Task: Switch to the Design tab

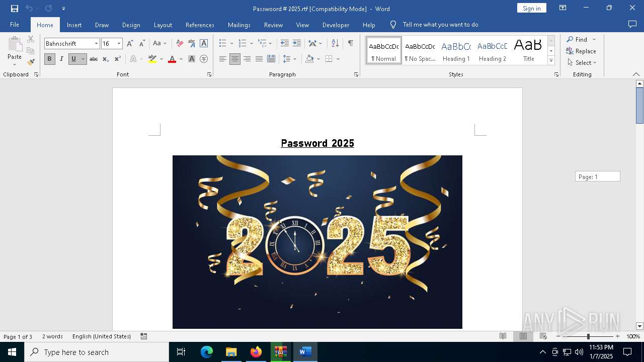Action: click(x=131, y=25)
